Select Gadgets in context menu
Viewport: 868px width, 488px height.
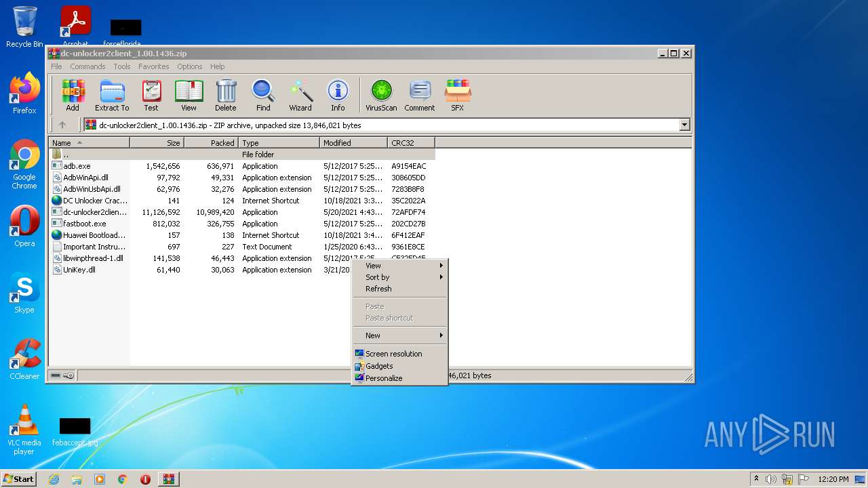(399, 366)
